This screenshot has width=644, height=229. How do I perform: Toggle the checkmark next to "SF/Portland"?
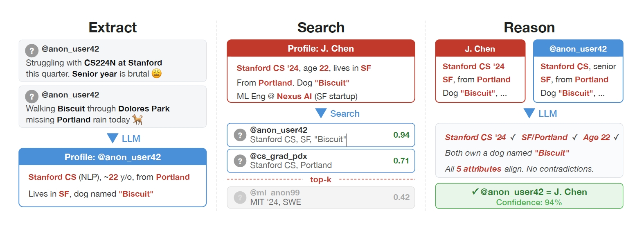[x=574, y=138]
